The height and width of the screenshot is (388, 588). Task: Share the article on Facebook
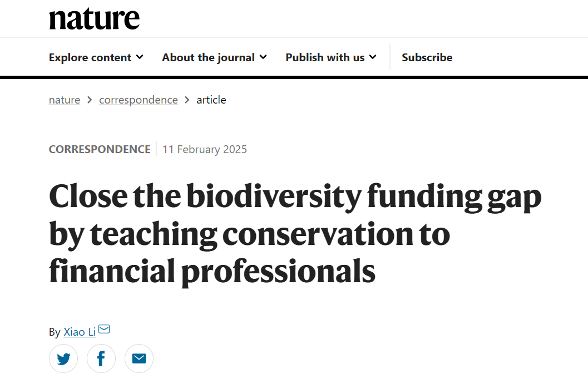click(101, 358)
